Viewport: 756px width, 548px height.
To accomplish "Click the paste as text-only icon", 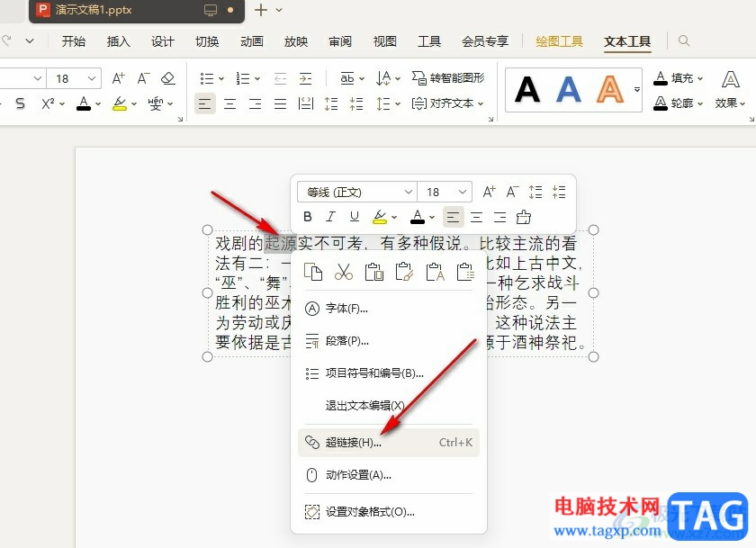I will (x=435, y=272).
